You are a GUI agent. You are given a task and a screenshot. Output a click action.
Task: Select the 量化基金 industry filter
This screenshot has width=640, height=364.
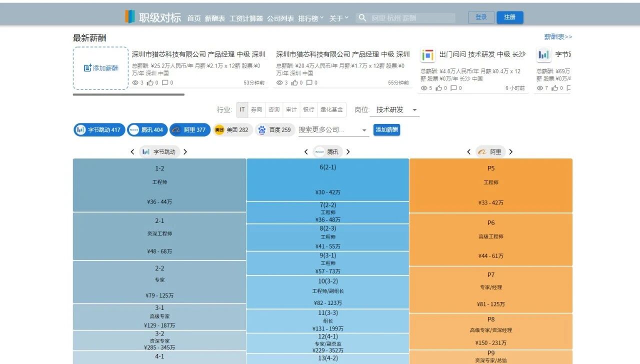(331, 109)
